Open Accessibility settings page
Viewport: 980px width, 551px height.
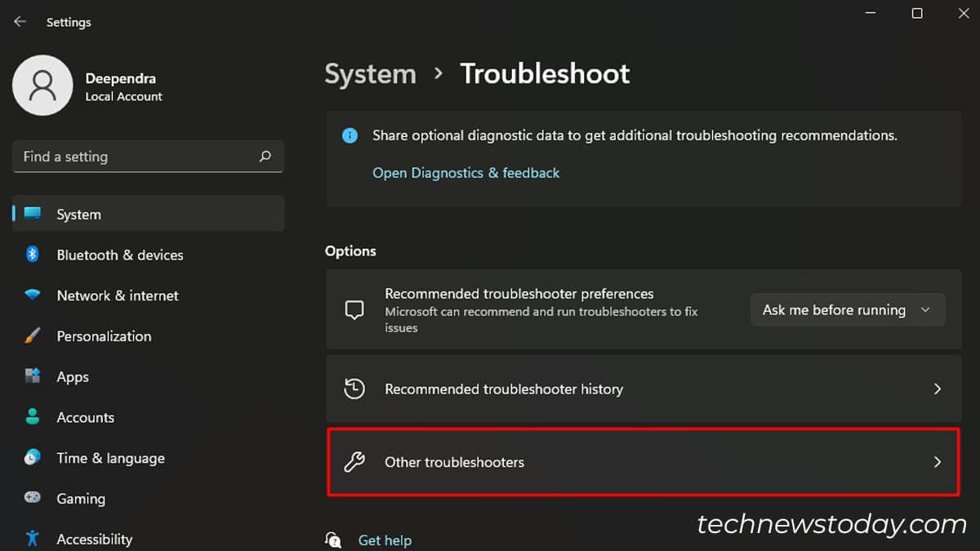pyautogui.click(x=94, y=539)
